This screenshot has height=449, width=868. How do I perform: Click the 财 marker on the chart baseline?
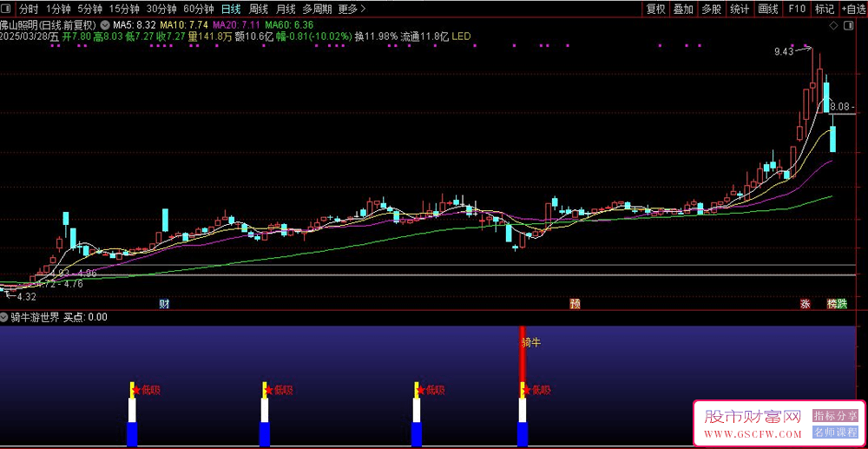(x=164, y=303)
